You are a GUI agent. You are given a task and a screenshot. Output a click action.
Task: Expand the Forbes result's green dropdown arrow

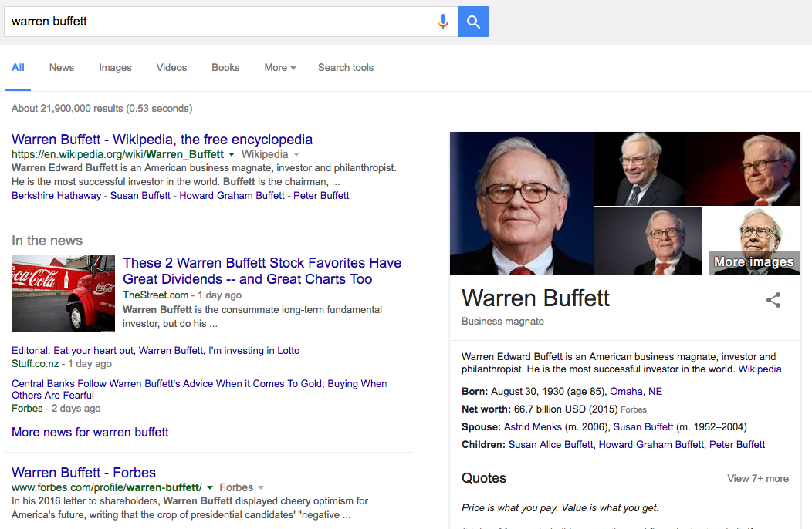(210, 488)
